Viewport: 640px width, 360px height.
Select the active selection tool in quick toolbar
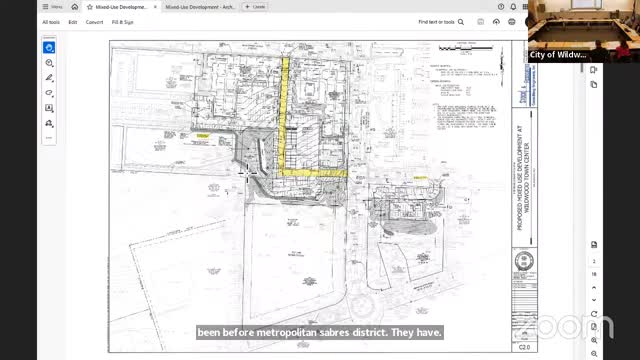49,48
